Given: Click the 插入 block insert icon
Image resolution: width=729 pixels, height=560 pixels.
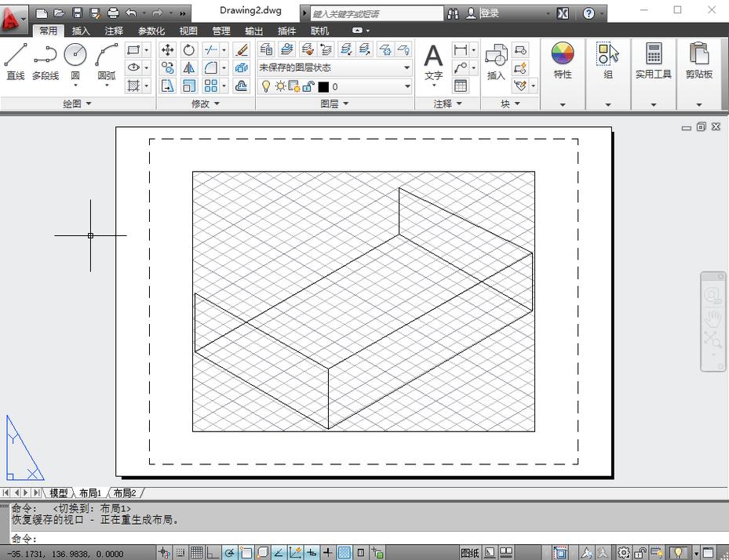Looking at the screenshot, I should tap(496, 62).
